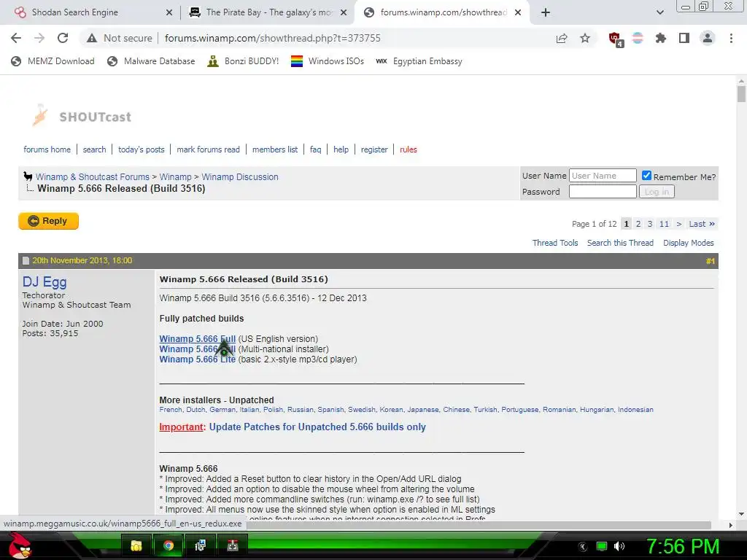Download Winamp 5.666 Lite
747x560 pixels.
[197, 359]
